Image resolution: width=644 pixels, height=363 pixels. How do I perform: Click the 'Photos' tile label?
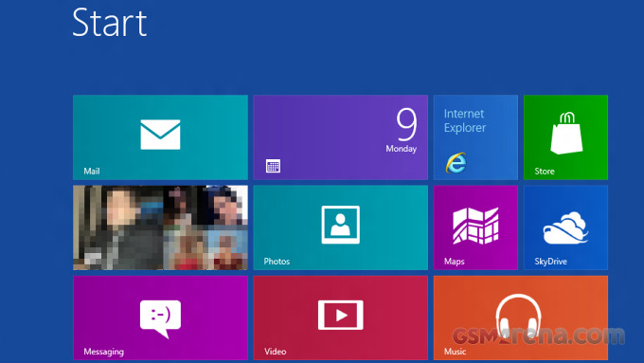click(x=277, y=261)
